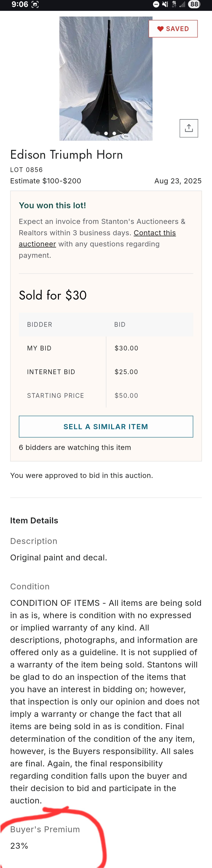Screen dimensions: 212x868
Task: Tap the My Bid row
Action: tap(106, 348)
